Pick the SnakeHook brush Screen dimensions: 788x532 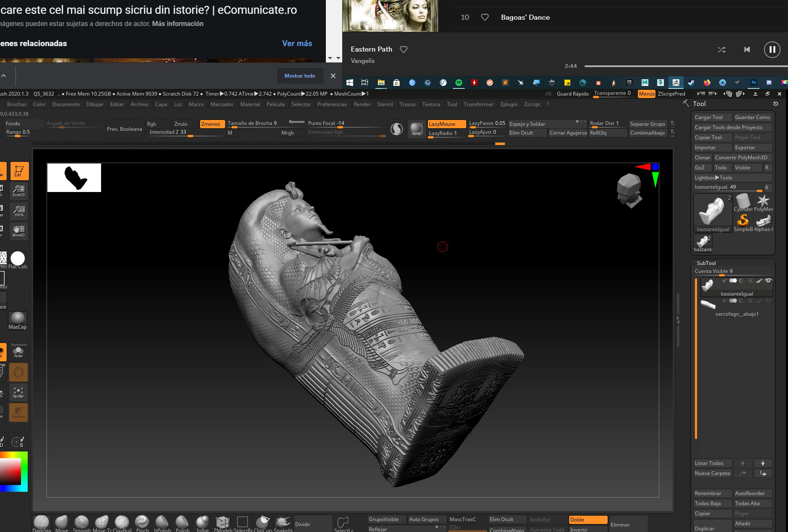tap(283, 523)
